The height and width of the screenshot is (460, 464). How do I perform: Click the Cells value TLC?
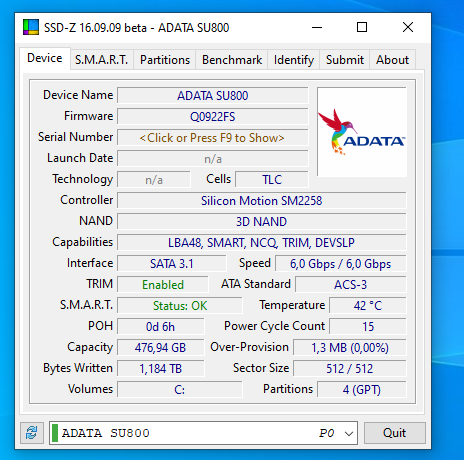click(272, 180)
